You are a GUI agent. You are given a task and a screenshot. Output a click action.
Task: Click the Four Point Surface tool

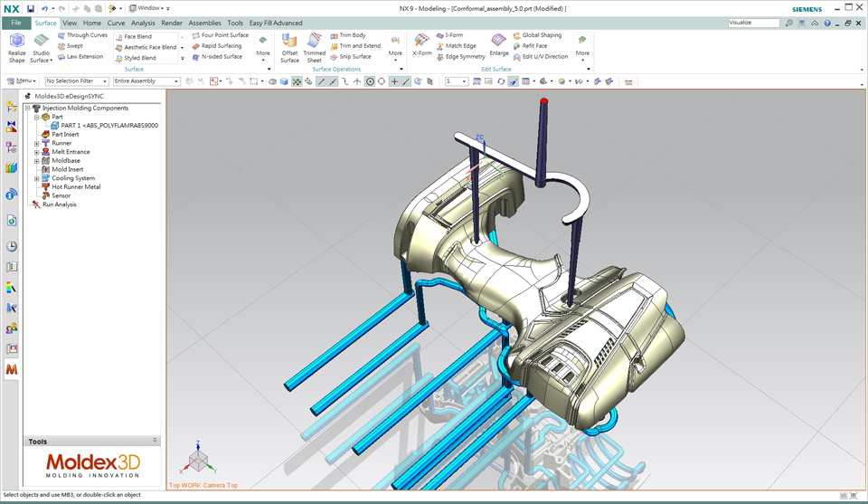point(223,35)
